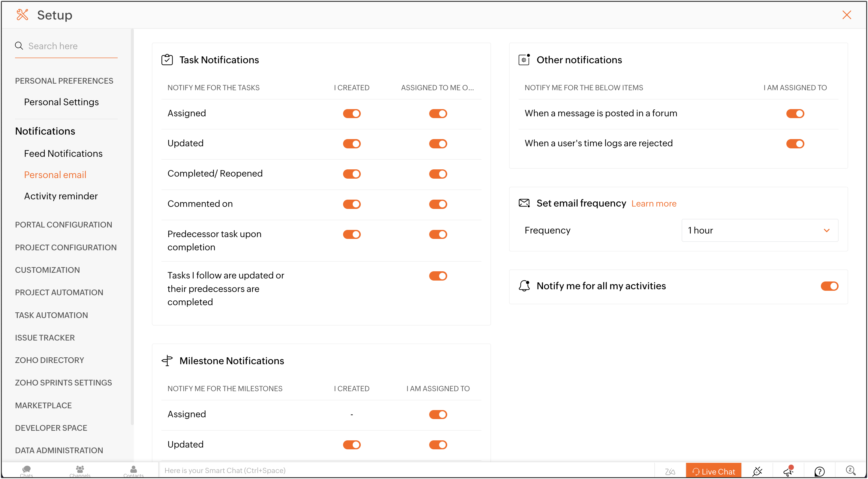868x479 pixels.
Task: Toggle Assigned task notification for I Created
Action: pos(351,113)
